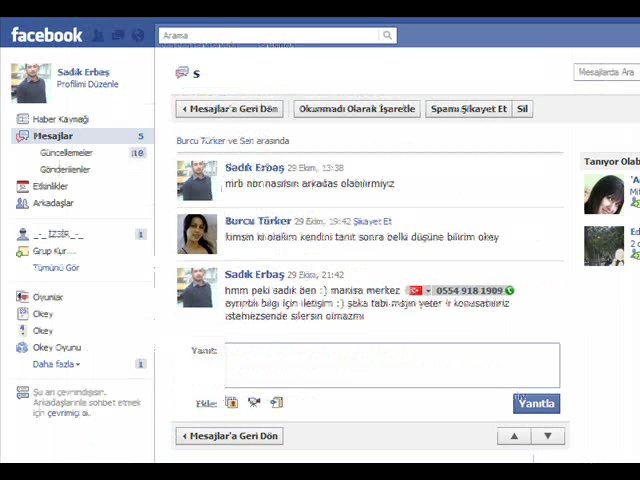Click the Arkadaşlar people icon
The width and height of the screenshot is (640, 480).
pos(22,203)
